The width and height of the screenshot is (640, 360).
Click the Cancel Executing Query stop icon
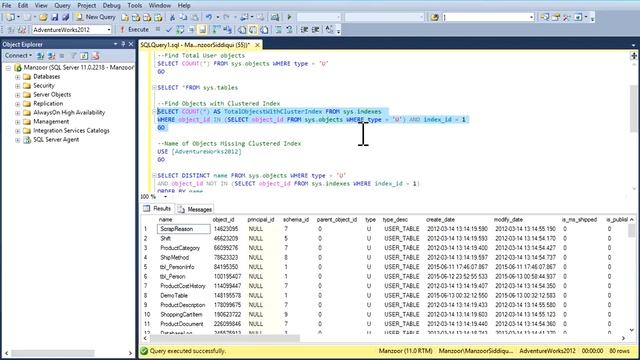pos(158,29)
